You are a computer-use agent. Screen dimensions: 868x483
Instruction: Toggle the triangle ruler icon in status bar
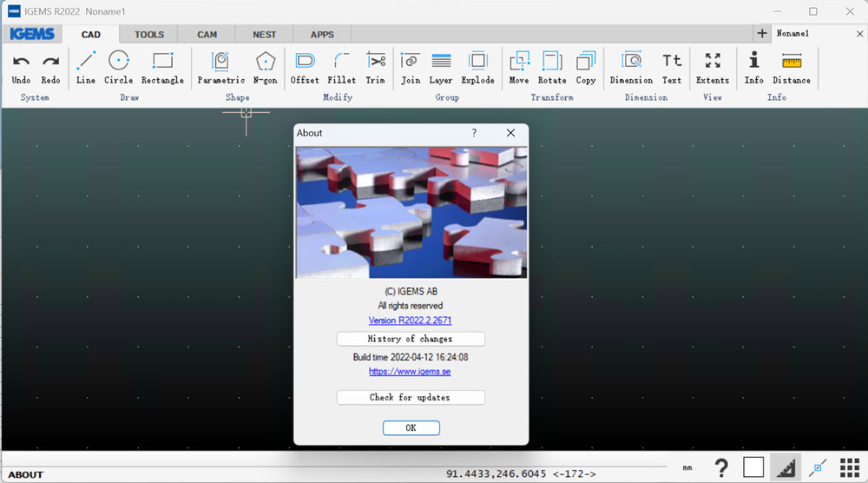pos(786,468)
